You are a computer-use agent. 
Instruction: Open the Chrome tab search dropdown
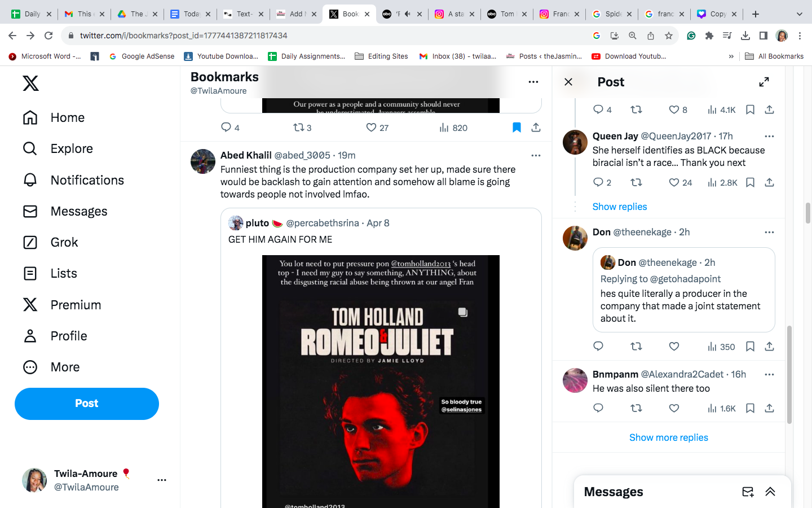pos(799,14)
